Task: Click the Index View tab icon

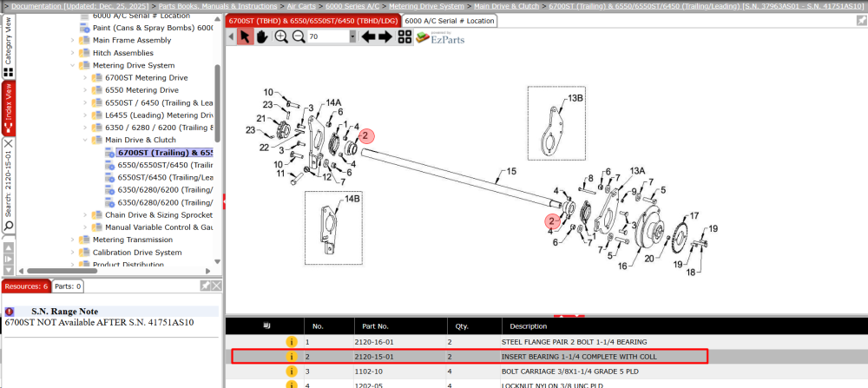Action: [x=9, y=128]
